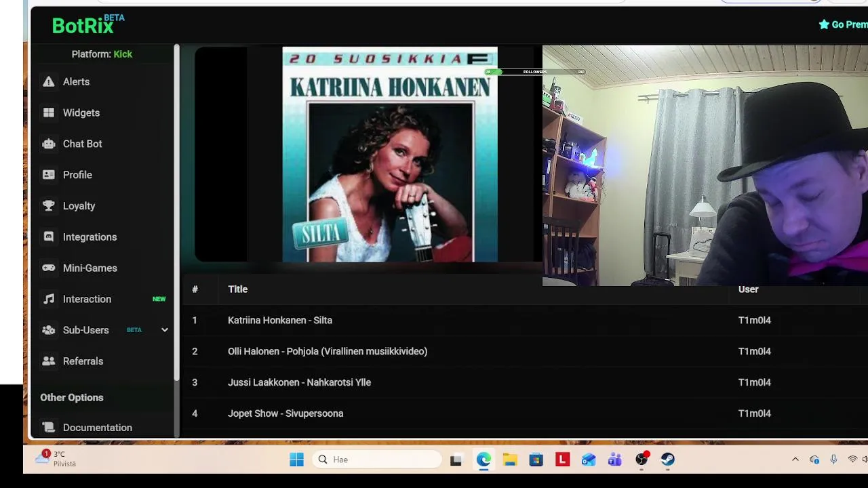Open Task View on the taskbar
Screen dimensions: 868x488
pyautogui.click(x=456, y=460)
